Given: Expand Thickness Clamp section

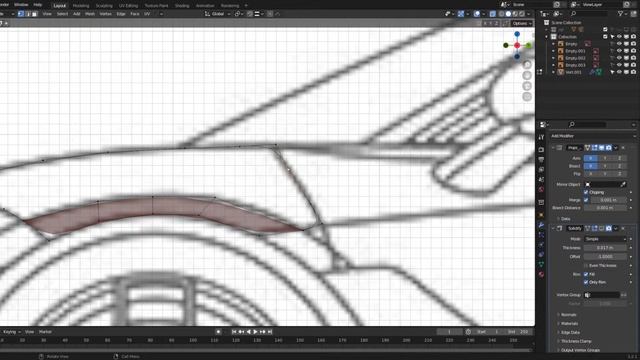Looking at the screenshot, I should click(575, 341).
